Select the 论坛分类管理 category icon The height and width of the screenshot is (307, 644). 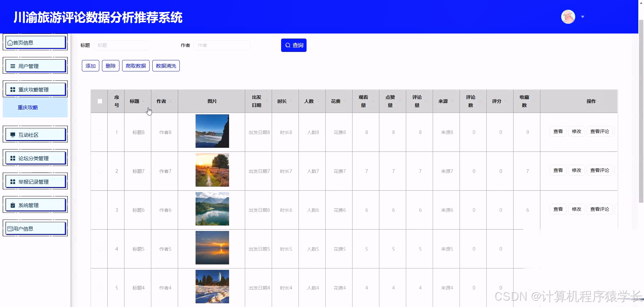(x=12, y=158)
